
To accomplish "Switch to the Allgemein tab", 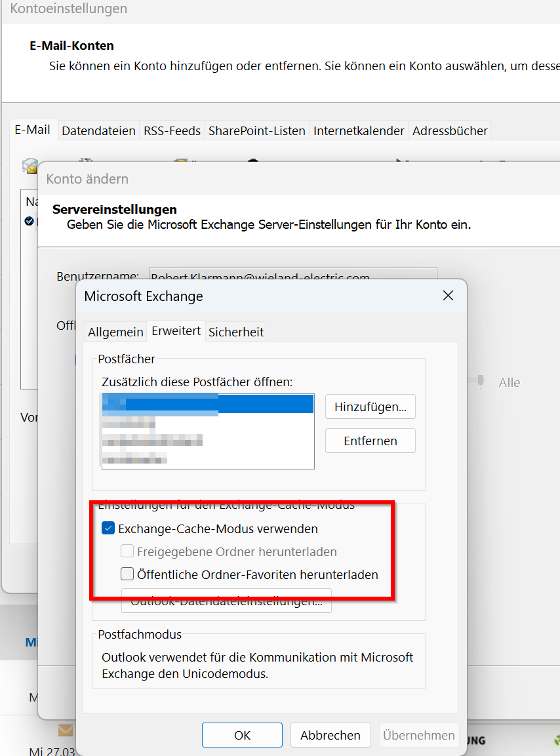I will (x=115, y=332).
